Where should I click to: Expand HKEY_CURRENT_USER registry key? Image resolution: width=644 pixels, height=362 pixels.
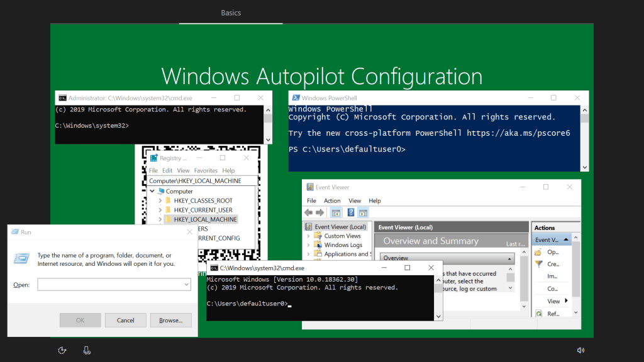point(160,210)
